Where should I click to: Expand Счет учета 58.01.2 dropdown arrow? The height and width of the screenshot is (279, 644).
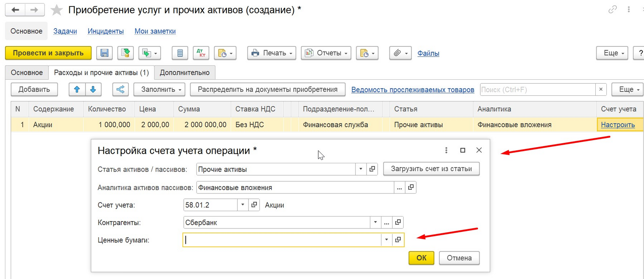[243, 205]
